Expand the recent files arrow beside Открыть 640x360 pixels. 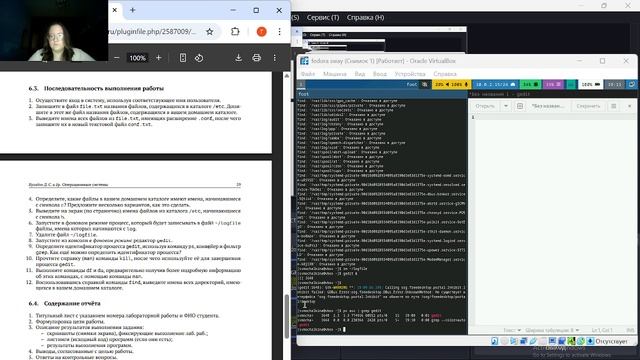click(506, 106)
